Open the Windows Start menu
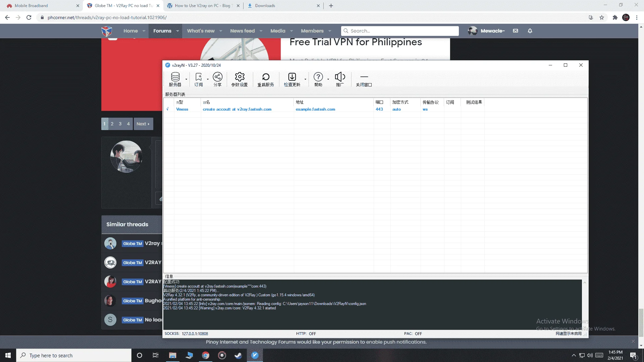This screenshot has height=362, width=644. (8, 355)
